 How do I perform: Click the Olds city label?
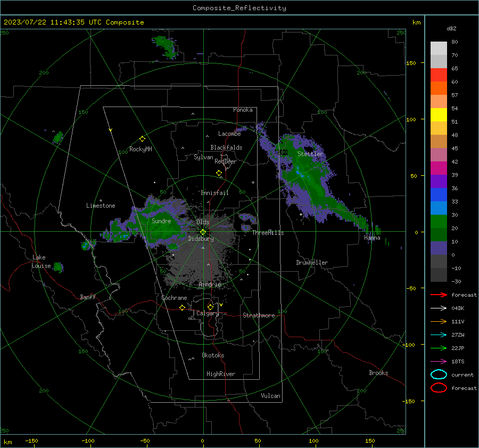[x=203, y=222]
